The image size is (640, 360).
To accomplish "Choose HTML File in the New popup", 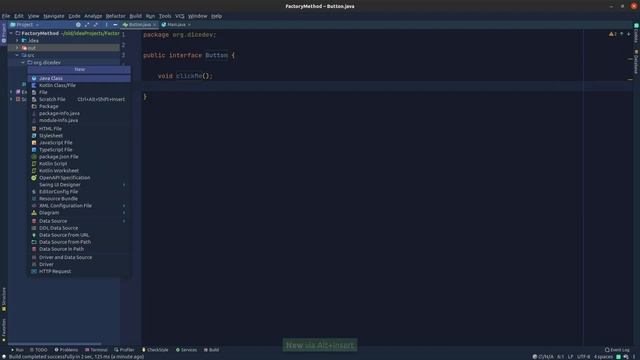I will 79,129.
